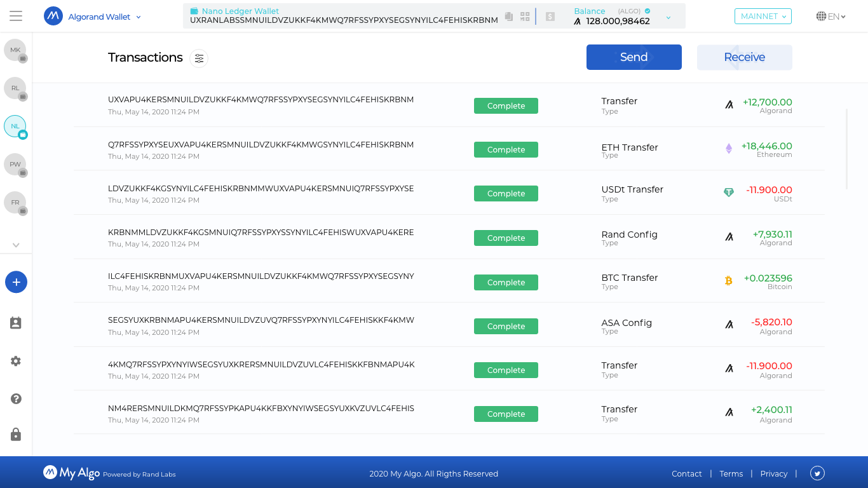Open transaction KRBNMMLDVZUKKF4KGSMNUIQ7 address
Viewport: 868px width, 488px height.
(x=261, y=233)
